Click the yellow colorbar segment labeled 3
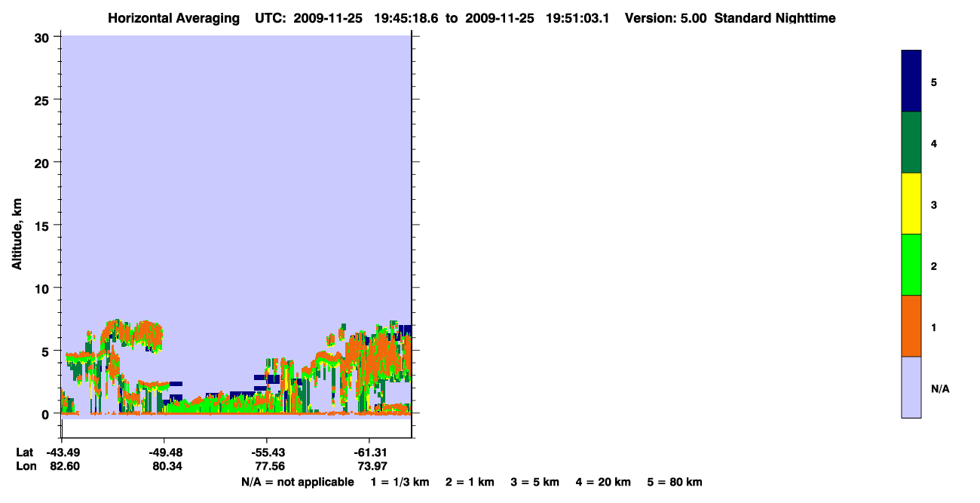The image size is (980, 503). tap(911, 204)
